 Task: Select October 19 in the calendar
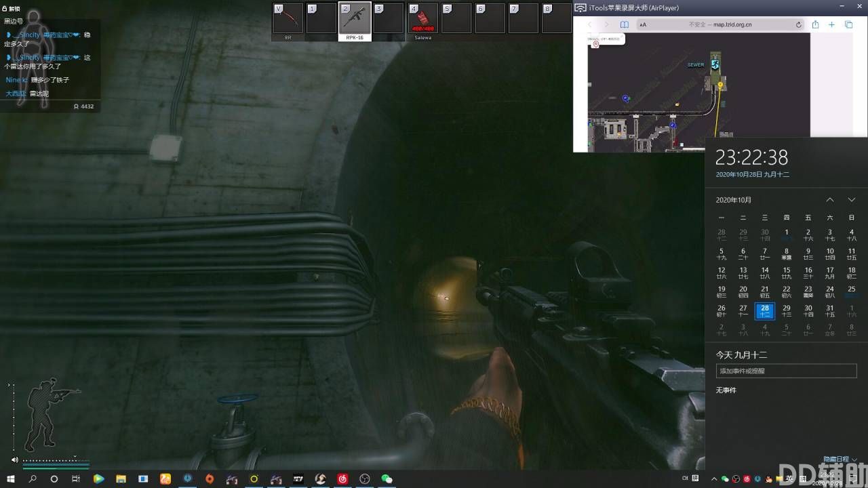(x=722, y=292)
